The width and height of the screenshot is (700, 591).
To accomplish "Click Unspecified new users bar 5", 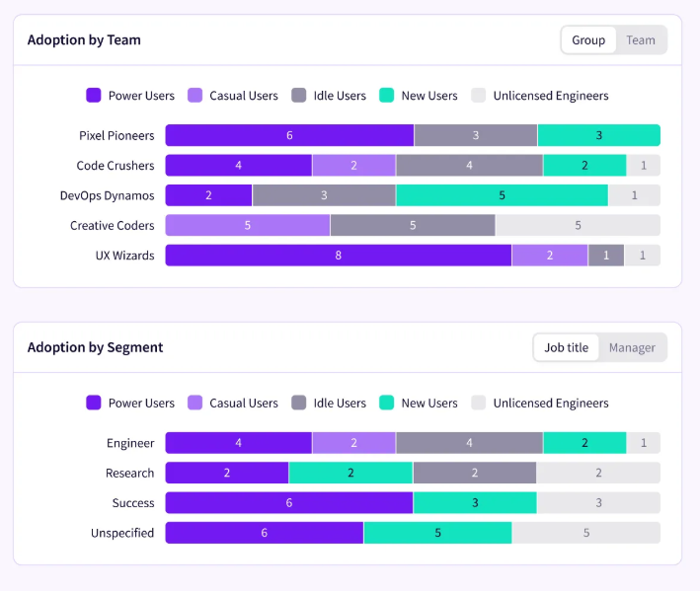I will click(x=438, y=533).
